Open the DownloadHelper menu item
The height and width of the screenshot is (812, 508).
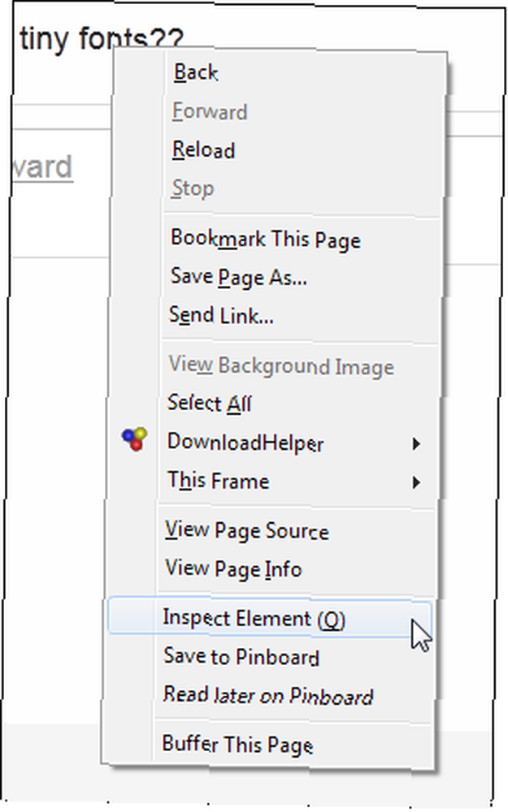[245, 443]
